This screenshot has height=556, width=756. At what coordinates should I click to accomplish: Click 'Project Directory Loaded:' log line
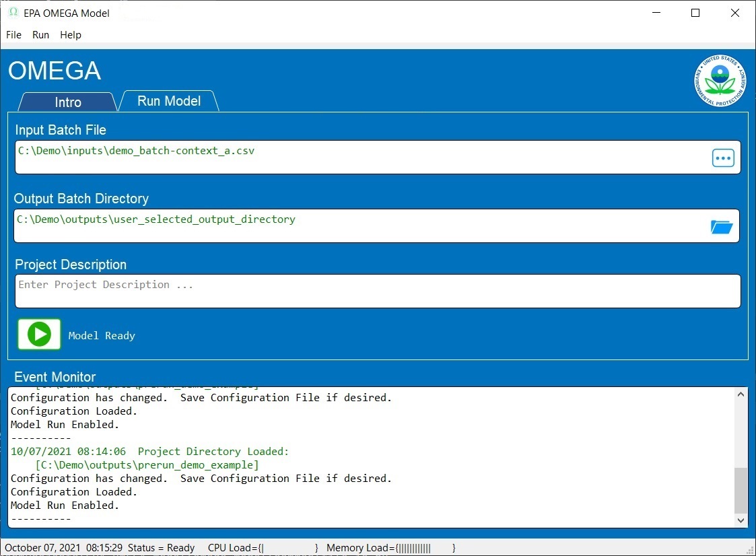point(150,452)
